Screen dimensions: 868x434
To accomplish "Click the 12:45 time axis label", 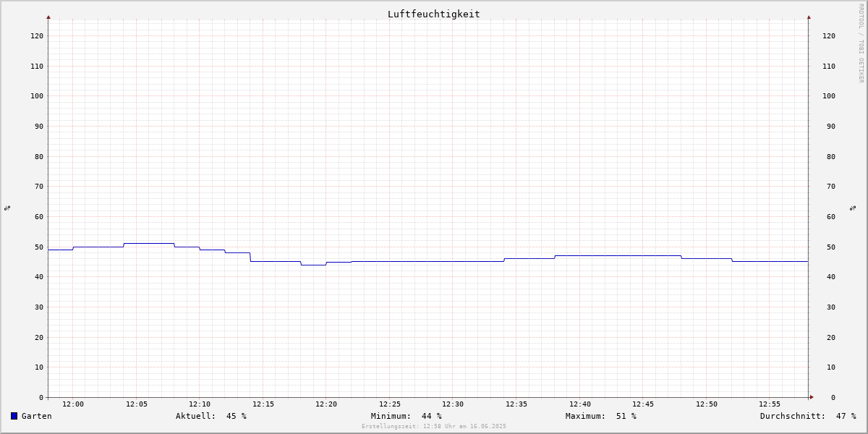I will [x=643, y=404].
